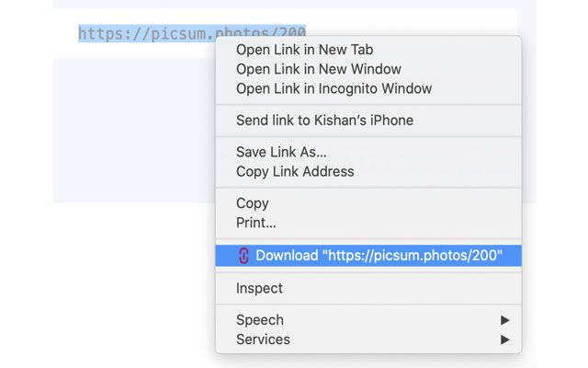Viewport: 588px width, 368px height.
Task: Select Copy Link Address
Action: (295, 171)
